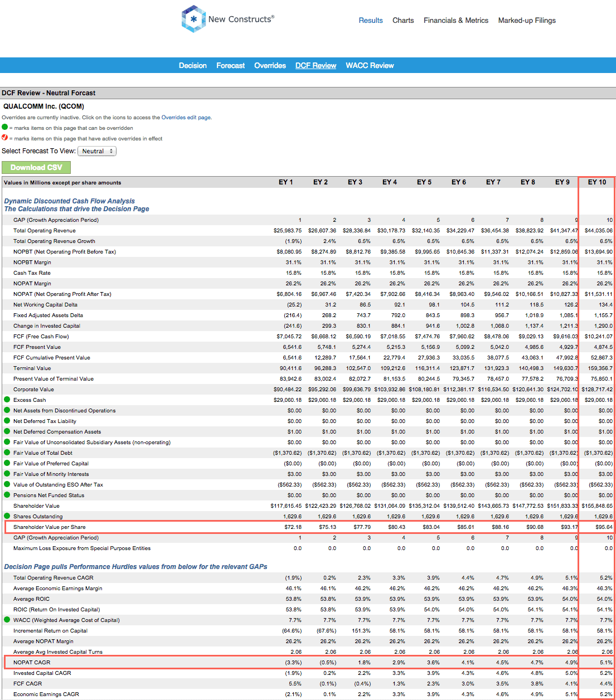This screenshot has height=700, width=616.
Task: Click the 'NOPAT CAGR' row label
Action: coord(32,663)
